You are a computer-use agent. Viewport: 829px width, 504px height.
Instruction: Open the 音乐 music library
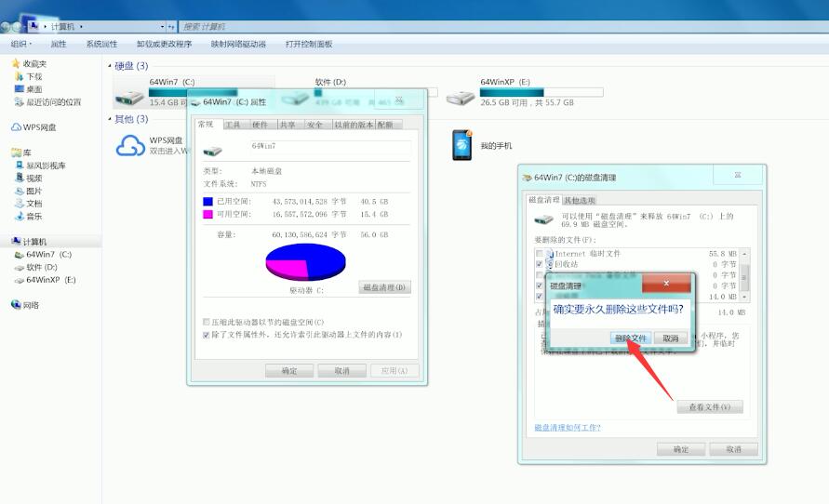coord(29,216)
